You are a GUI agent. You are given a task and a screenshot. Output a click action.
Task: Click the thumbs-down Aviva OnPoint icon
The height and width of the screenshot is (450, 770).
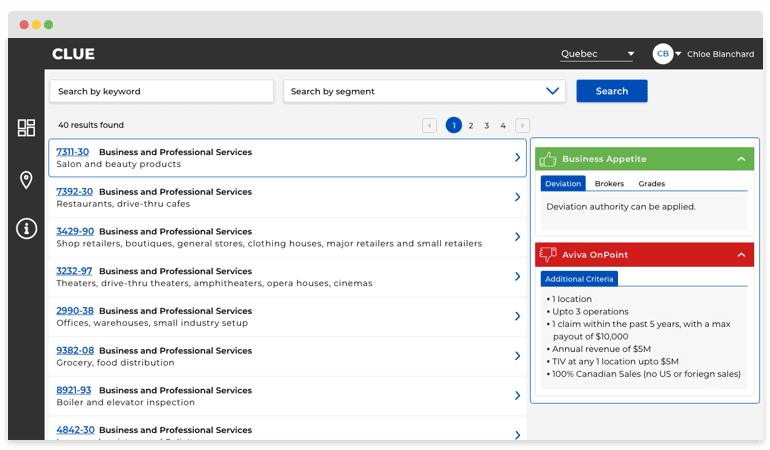(x=547, y=255)
